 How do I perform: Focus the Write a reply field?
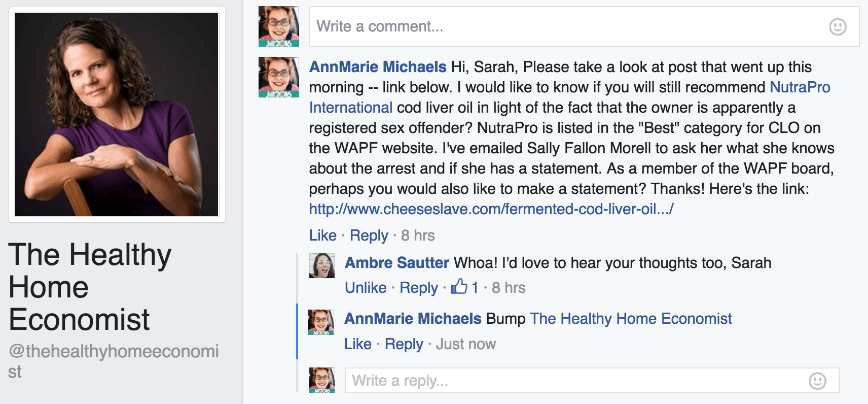[592, 380]
